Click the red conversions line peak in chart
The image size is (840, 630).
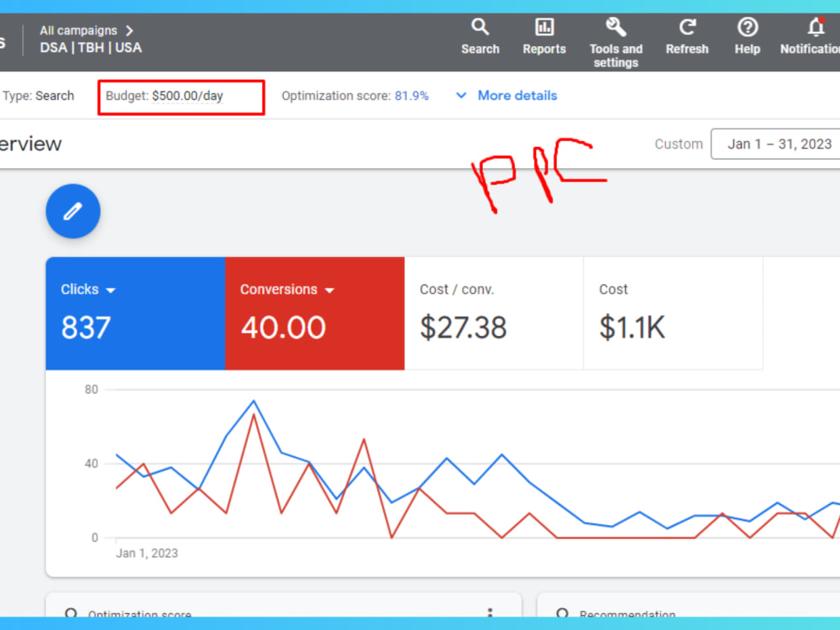(x=254, y=415)
